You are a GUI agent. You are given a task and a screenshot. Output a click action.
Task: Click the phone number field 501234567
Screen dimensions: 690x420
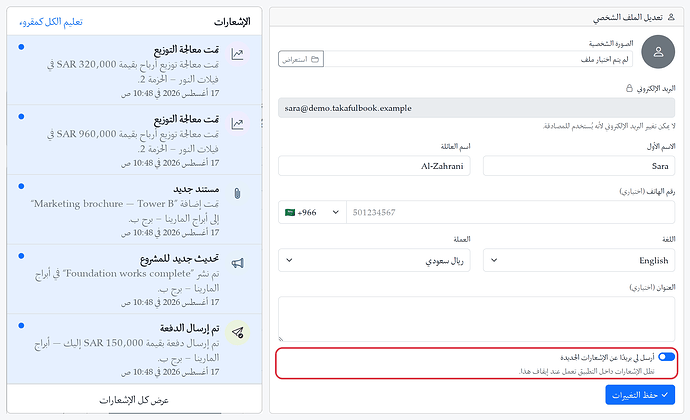click(510, 212)
